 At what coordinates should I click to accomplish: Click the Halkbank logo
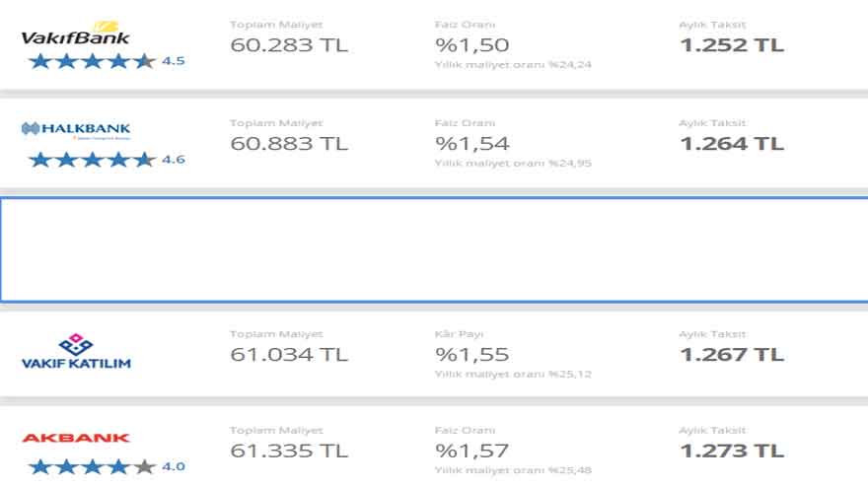pyautogui.click(x=76, y=130)
